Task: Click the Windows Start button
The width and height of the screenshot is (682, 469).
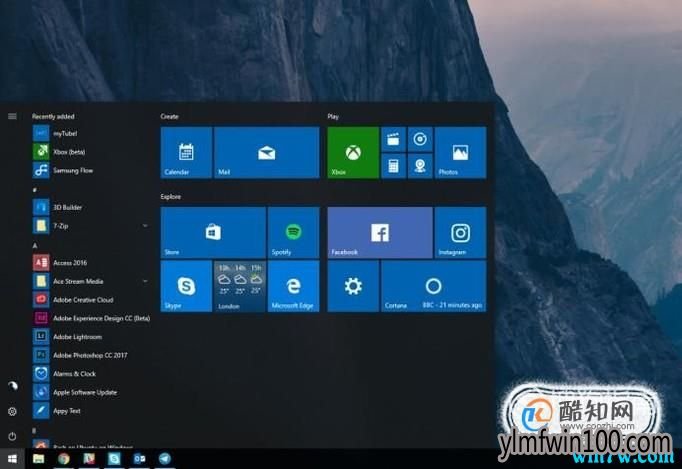Action: pos(12,459)
